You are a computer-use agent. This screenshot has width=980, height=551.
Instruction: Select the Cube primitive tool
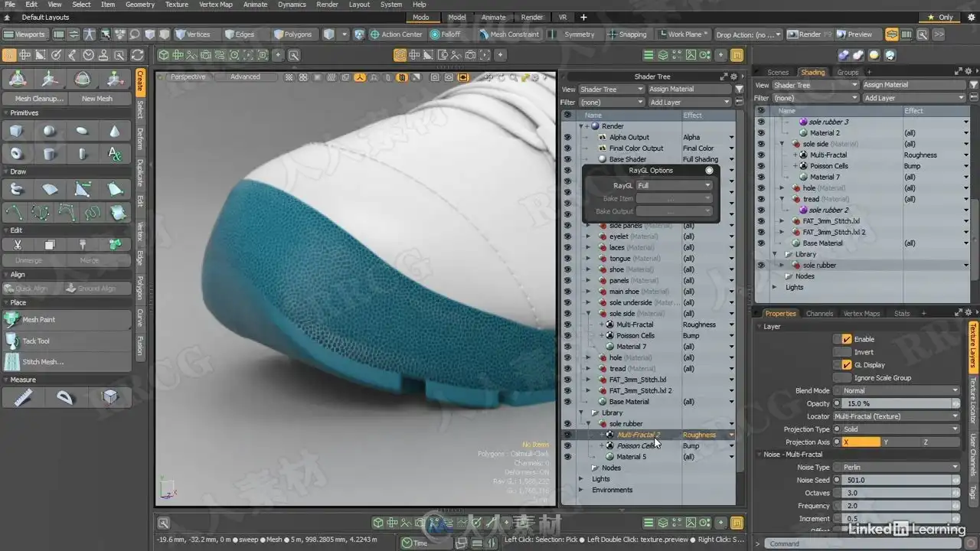17,132
